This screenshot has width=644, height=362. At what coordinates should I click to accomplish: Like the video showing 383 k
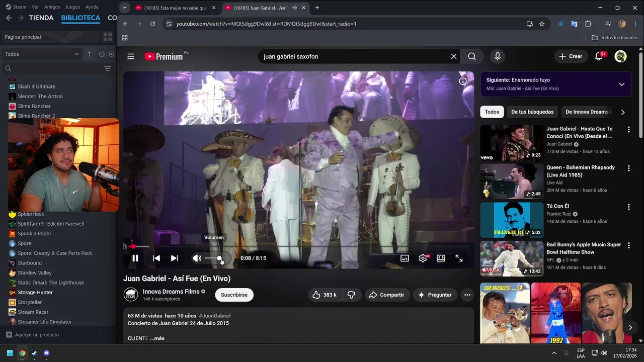tap(324, 295)
